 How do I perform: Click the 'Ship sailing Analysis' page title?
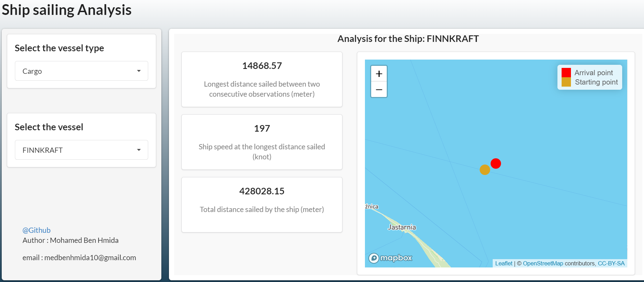[67, 10]
